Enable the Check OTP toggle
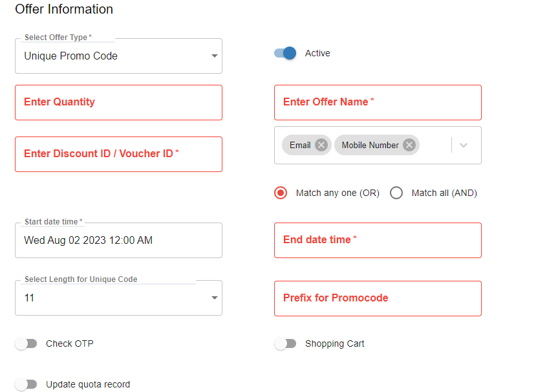This screenshot has height=392, width=547. tap(27, 343)
